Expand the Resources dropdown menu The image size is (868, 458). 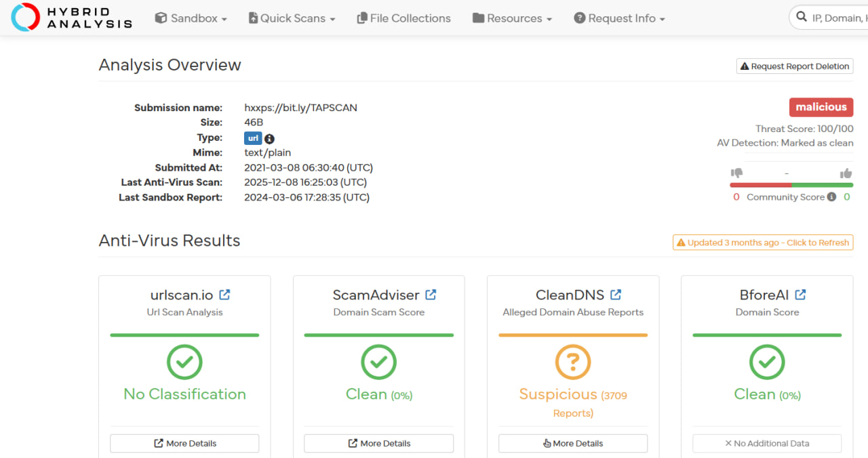(512, 18)
